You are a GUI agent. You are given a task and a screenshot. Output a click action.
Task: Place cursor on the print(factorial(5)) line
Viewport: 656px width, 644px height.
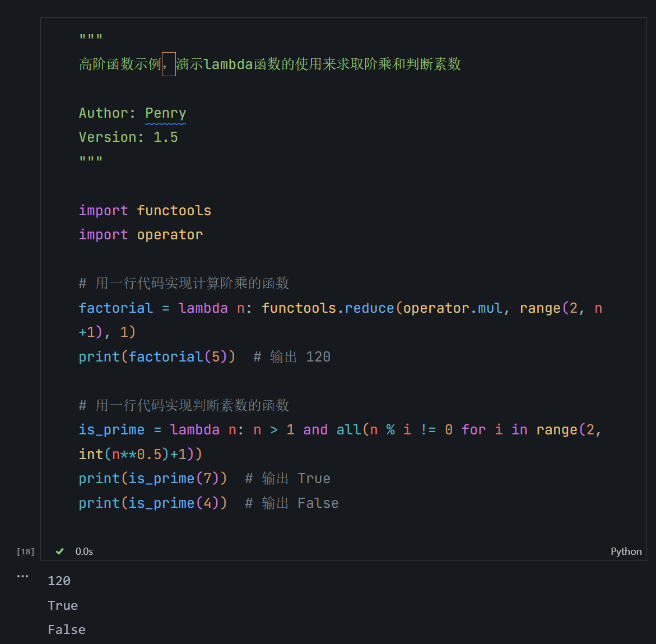pyautogui.click(x=157, y=357)
